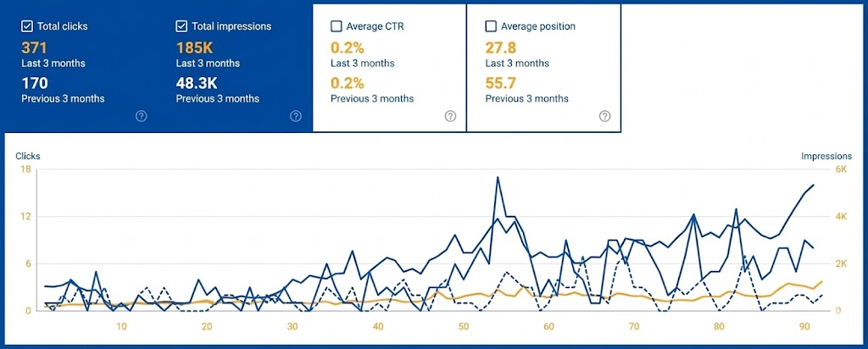Click the Clicks axis label

click(x=28, y=156)
